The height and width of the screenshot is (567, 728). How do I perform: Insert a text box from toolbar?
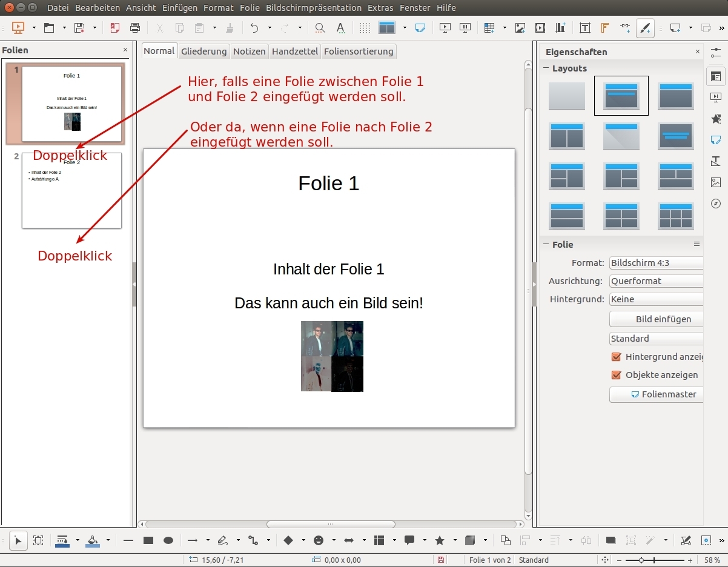point(584,28)
